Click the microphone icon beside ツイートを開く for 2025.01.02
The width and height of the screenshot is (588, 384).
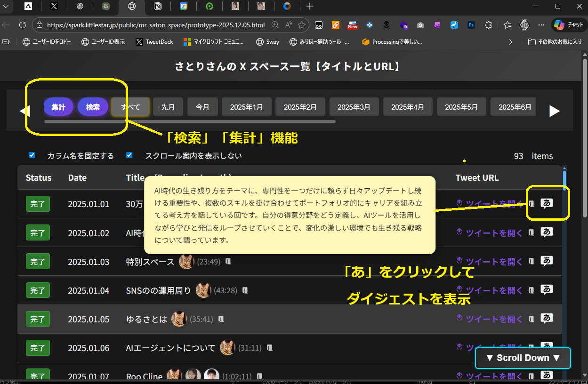point(459,232)
